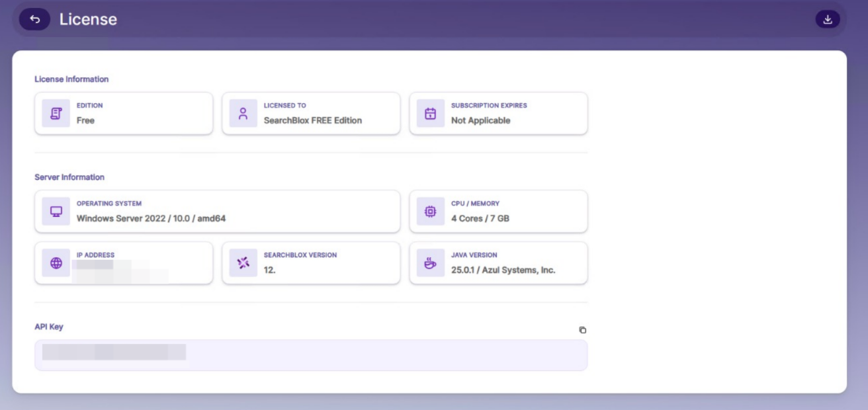Screen dimensions: 868x410
Task: Select 'Windows Server 2022 / 10.0 / amd64'
Action: 152,218
